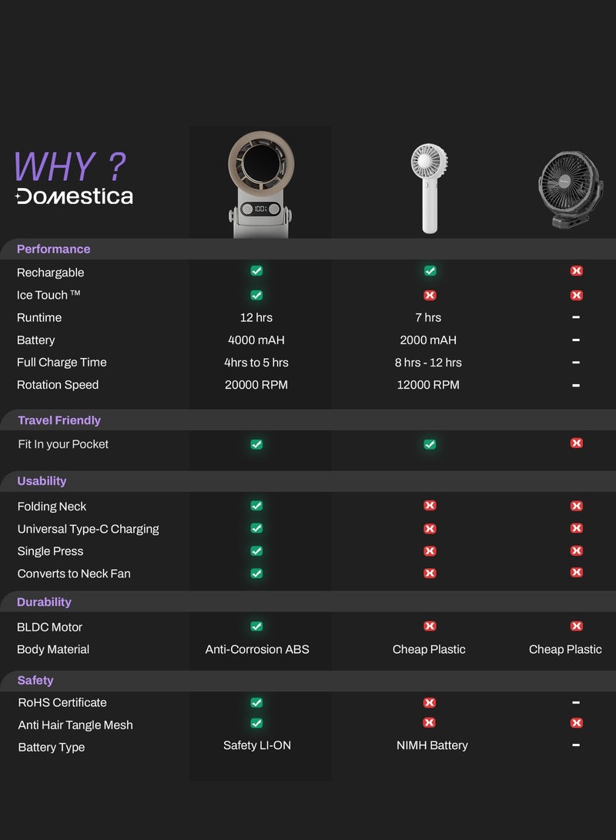616x840 pixels.
Task: Click the Safety section header
Action: pos(35,681)
